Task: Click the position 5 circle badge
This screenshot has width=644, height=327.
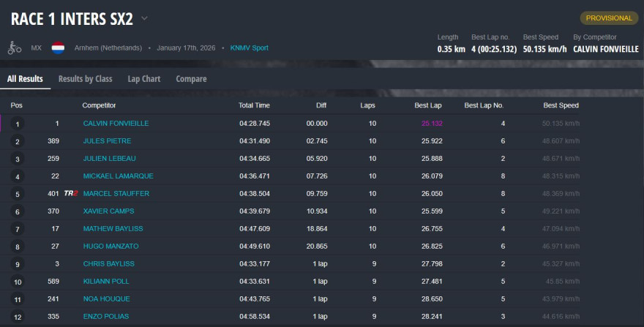Action: pyautogui.click(x=18, y=195)
